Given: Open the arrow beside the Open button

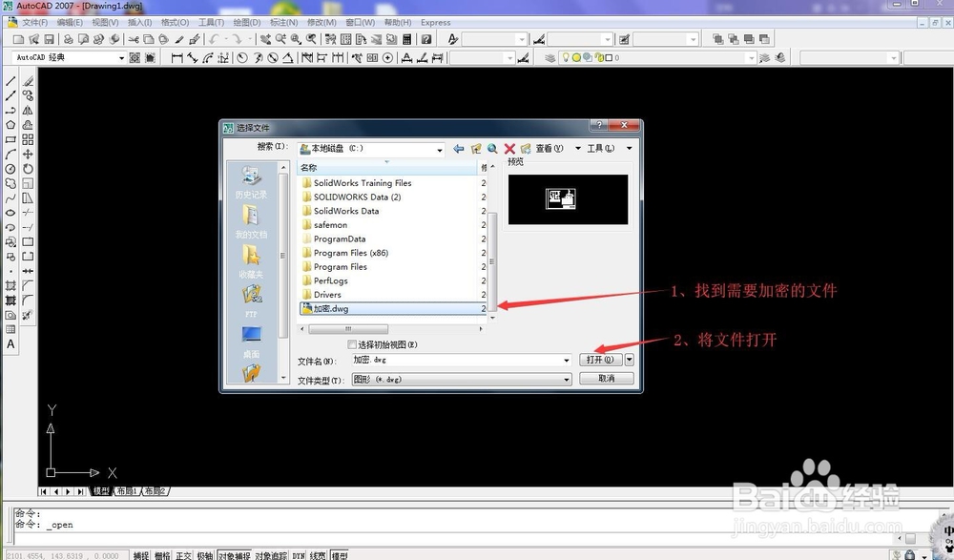Looking at the screenshot, I should 629,360.
